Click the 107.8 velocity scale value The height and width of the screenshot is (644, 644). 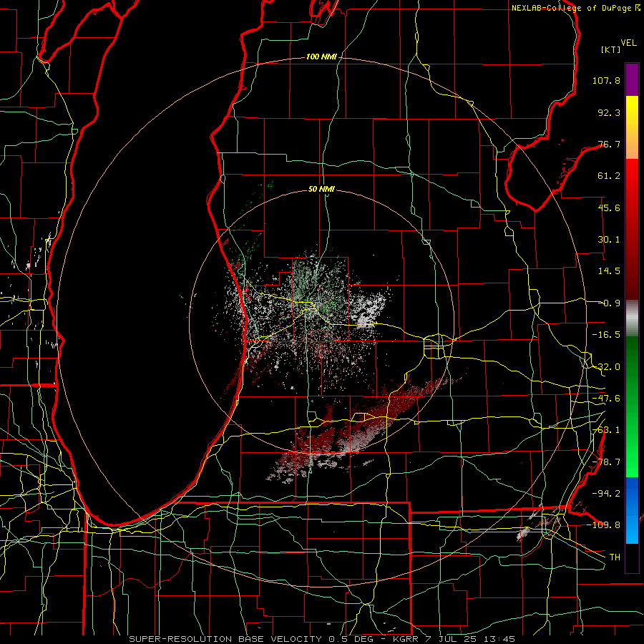[x=606, y=80]
